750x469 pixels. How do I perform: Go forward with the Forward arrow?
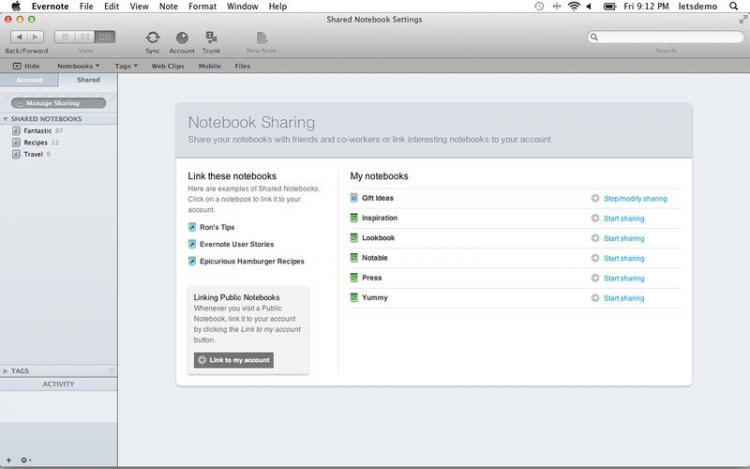click(35, 37)
